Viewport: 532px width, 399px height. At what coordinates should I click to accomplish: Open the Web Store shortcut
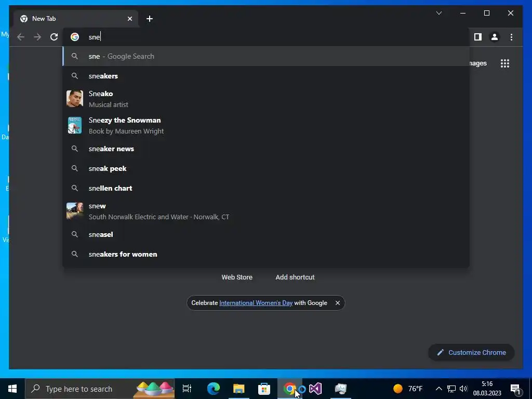[237, 277]
